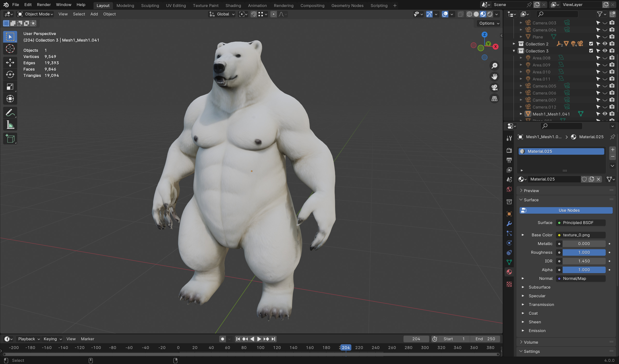
Task: Uncheck Collection 3 view layer checkbox
Action: (x=591, y=51)
